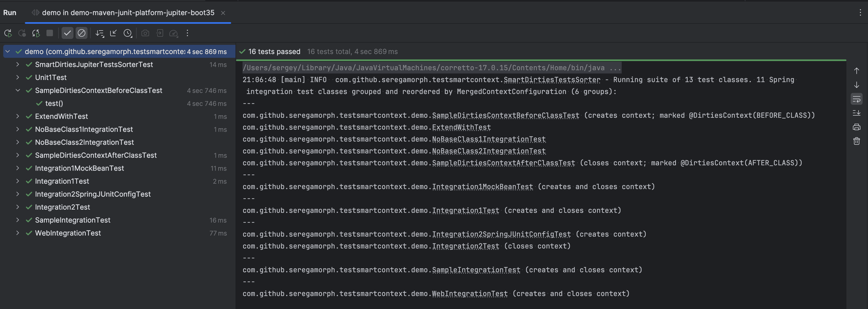Screen dimensions: 868x309
Task: Open the test history clock icon
Action: click(128, 33)
